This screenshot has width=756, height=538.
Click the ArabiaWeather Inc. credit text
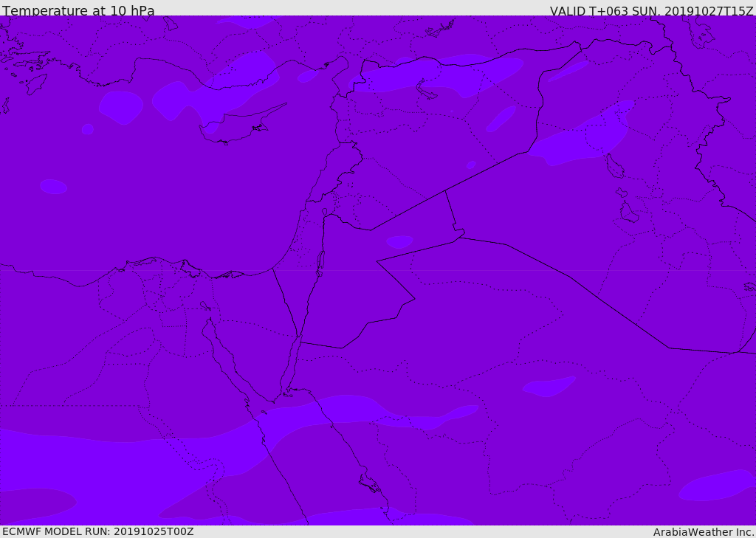[704, 532]
